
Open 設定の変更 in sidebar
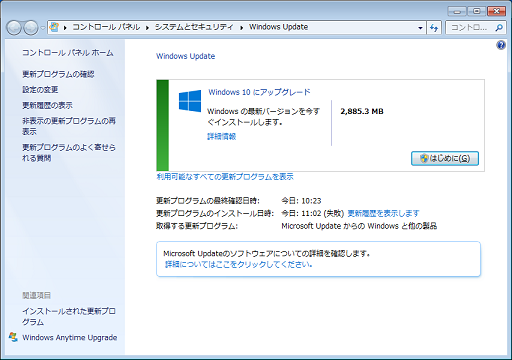40,90
